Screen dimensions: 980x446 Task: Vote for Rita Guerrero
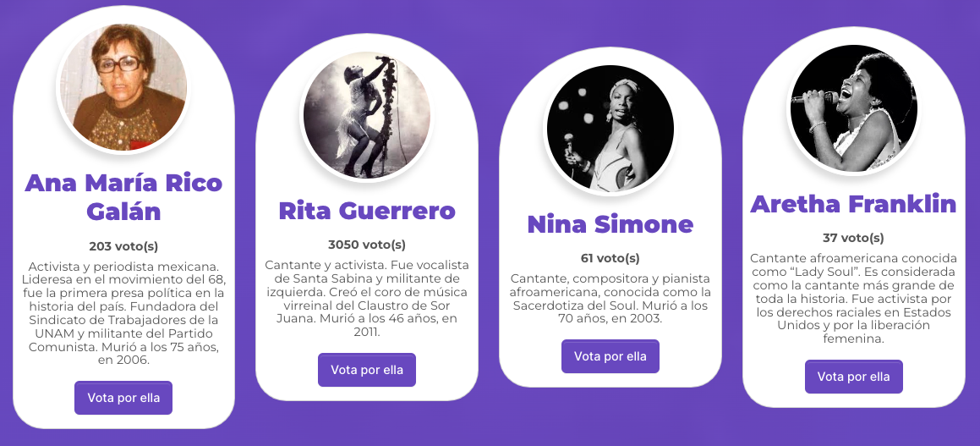coord(367,370)
